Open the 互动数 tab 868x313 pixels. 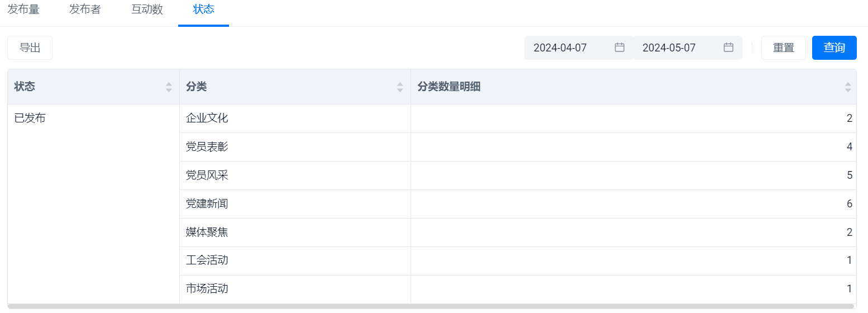[147, 10]
